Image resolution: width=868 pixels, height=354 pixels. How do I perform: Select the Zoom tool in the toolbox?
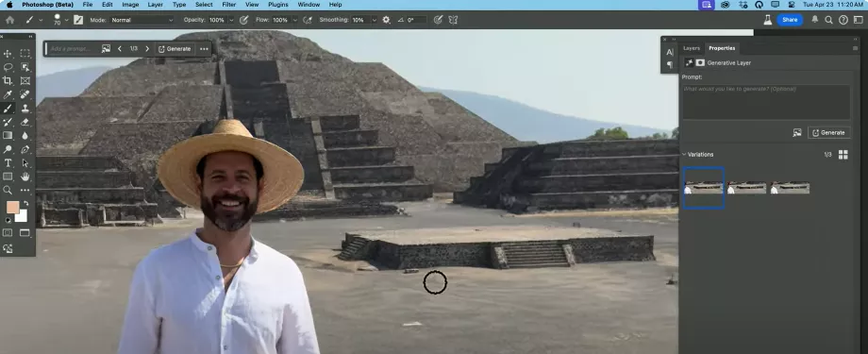coord(8,190)
